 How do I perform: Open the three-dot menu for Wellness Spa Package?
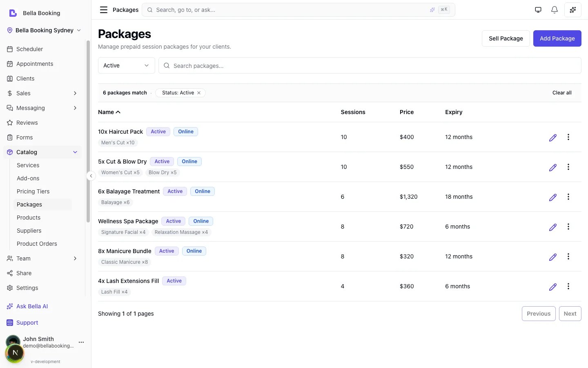[x=568, y=227]
